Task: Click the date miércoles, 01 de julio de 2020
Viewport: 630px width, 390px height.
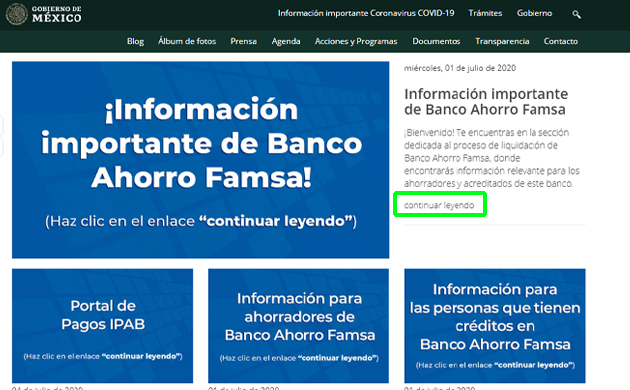Action: 460,68
